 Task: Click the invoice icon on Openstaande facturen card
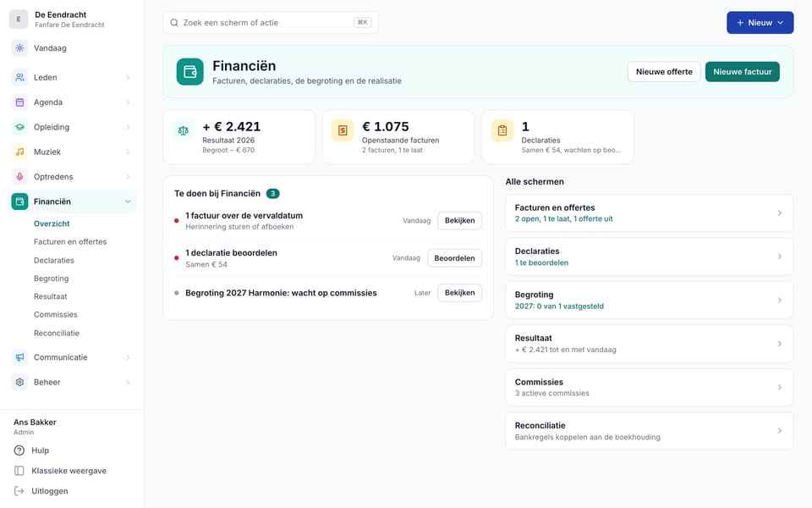click(x=343, y=130)
